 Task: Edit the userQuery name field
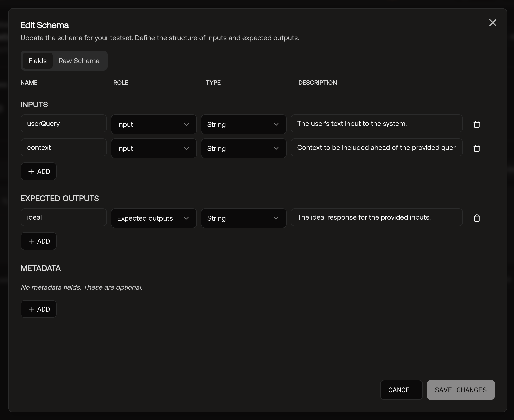64,123
